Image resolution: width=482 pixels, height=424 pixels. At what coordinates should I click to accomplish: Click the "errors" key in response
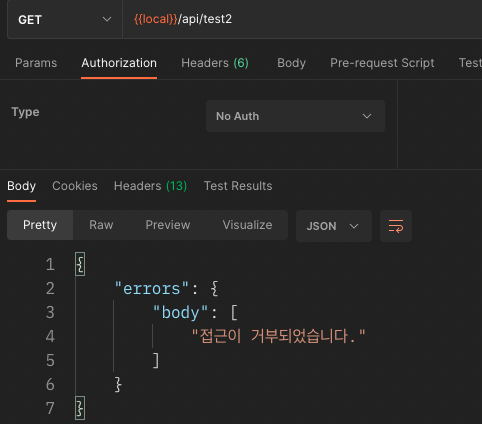[152, 288]
